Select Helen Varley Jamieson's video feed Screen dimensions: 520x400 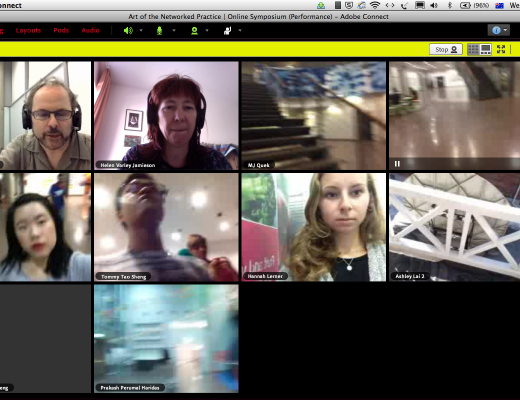[166, 116]
